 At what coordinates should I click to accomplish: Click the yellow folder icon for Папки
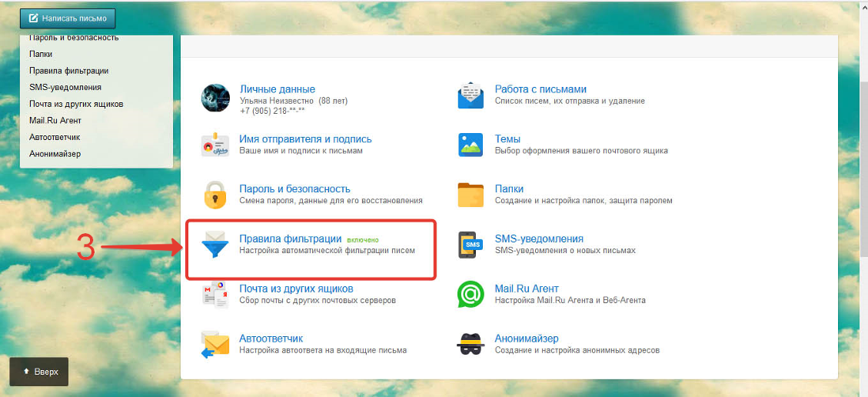tap(471, 195)
